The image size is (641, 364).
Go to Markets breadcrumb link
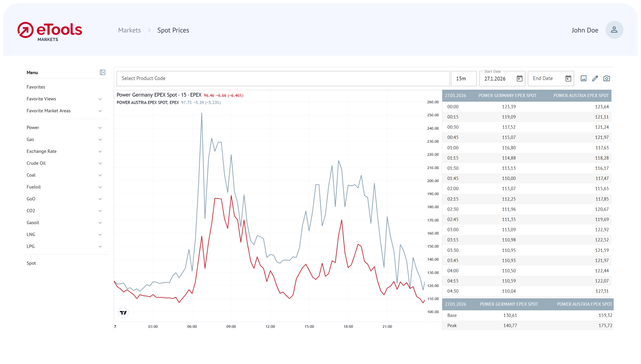[x=129, y=30]
